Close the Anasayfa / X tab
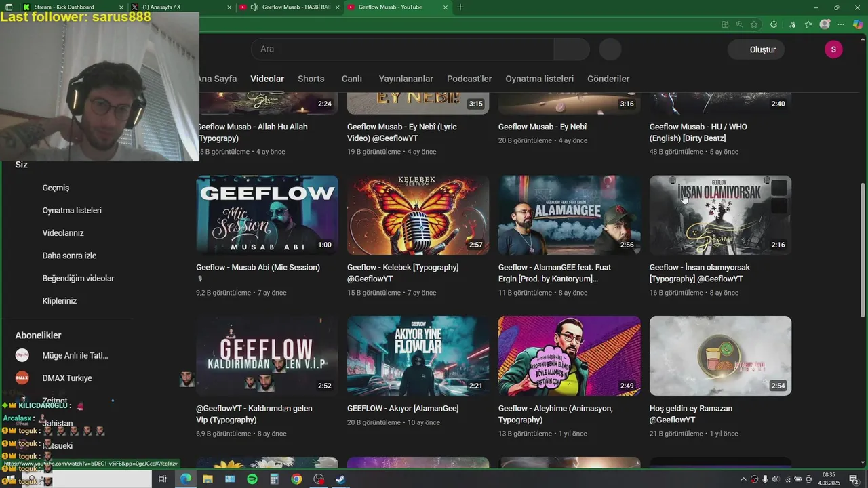This screenshot has height=488, width=868. 229,7
